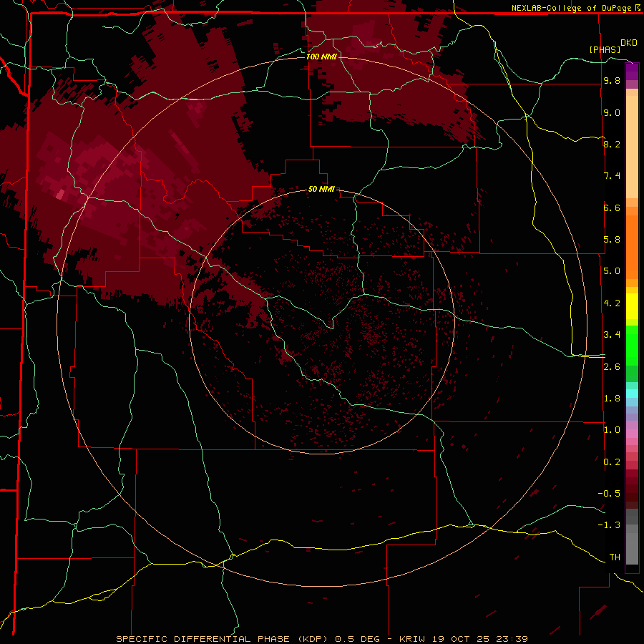Click the 3.4 color scale value
This screenshot has height=644, width=644.
612,335
